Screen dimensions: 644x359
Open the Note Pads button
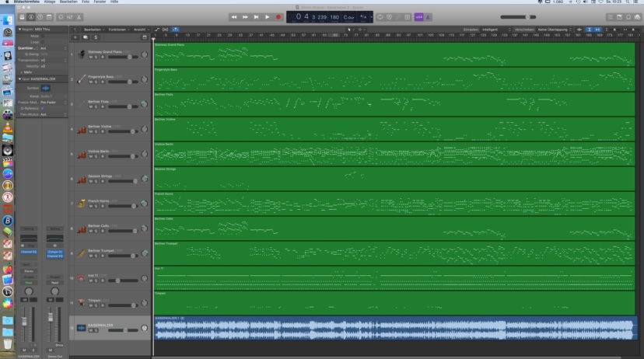[619, 17]
